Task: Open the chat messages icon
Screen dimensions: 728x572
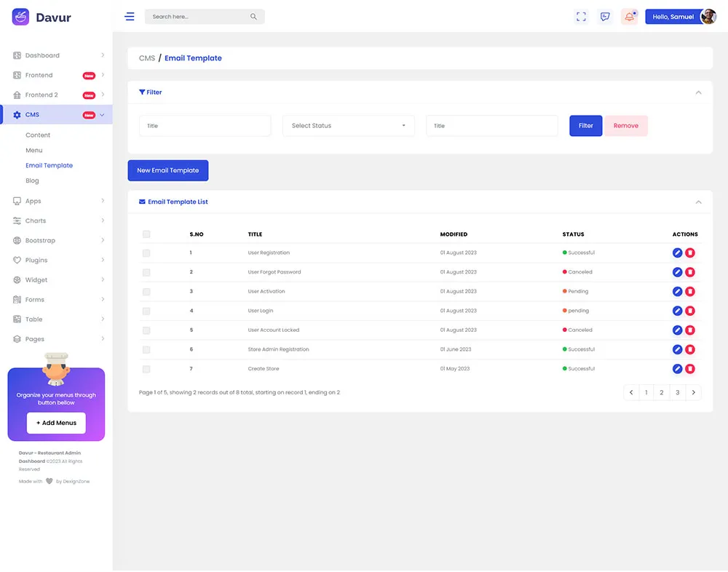Action: 605,17
